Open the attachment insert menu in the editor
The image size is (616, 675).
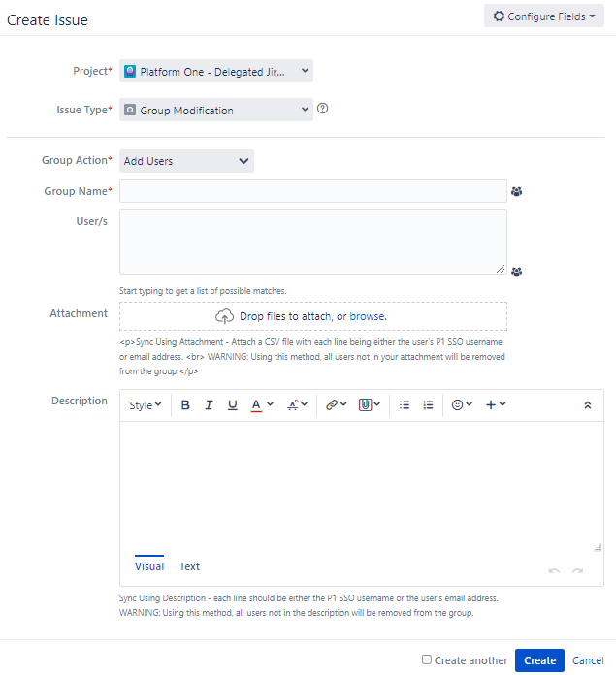[370, 405]
